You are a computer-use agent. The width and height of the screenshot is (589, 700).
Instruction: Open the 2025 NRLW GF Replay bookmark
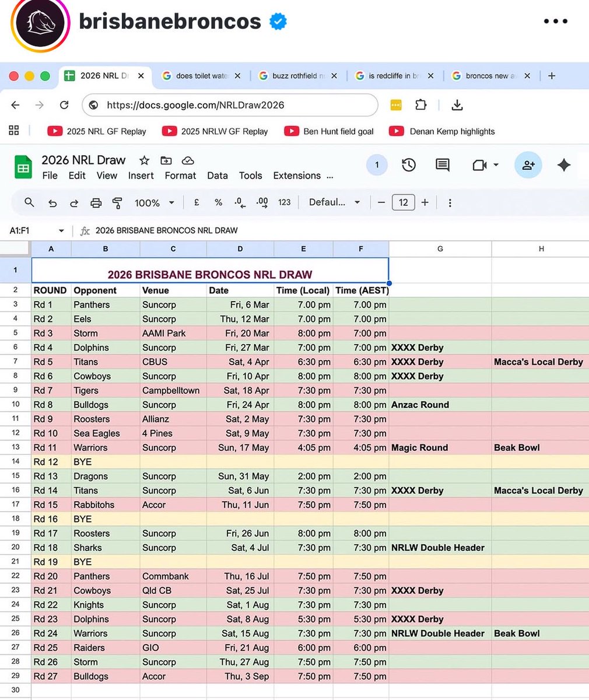coord(215,131)
